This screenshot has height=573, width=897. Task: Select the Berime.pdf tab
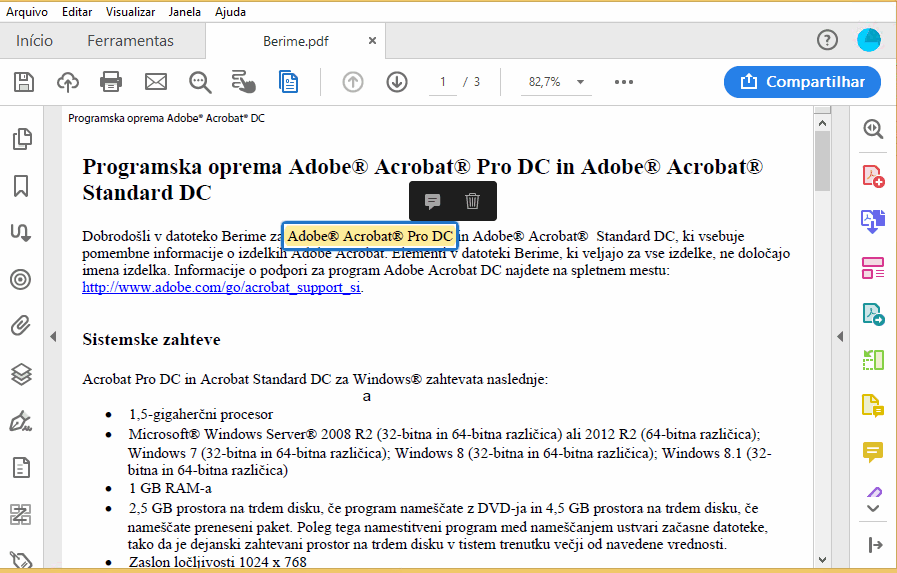(x=296, y=41)
